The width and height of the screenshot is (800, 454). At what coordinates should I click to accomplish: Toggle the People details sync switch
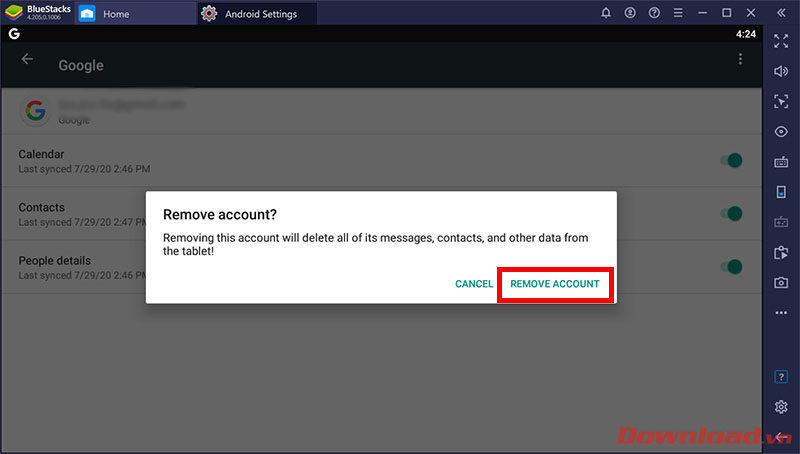[x=731, y=267]
